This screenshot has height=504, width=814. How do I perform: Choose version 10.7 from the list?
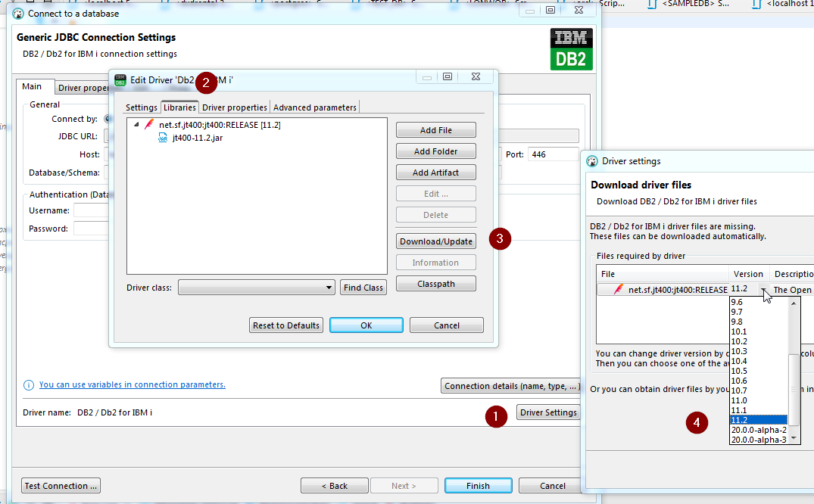click(x=759, y=390)
